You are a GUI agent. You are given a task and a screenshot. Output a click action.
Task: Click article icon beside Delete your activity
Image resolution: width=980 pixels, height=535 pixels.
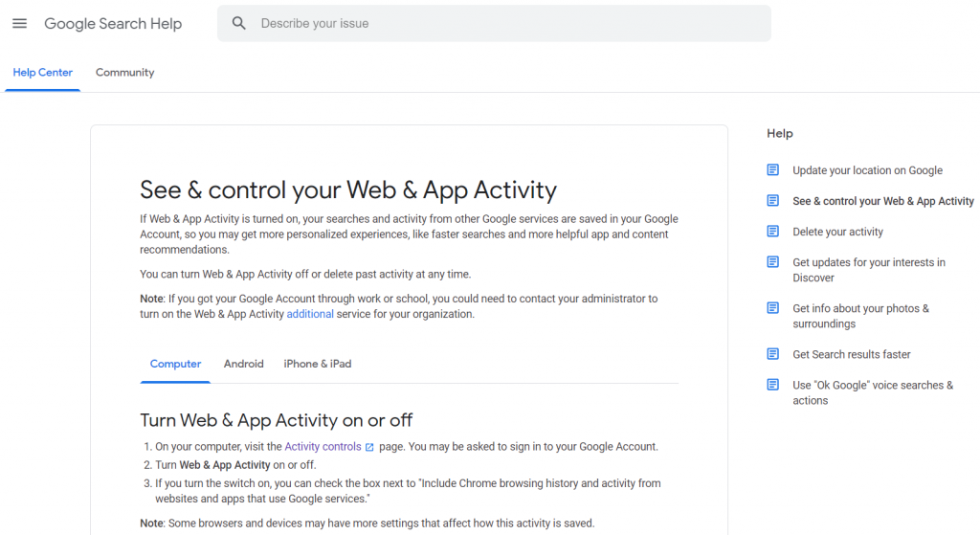point(773,232)
